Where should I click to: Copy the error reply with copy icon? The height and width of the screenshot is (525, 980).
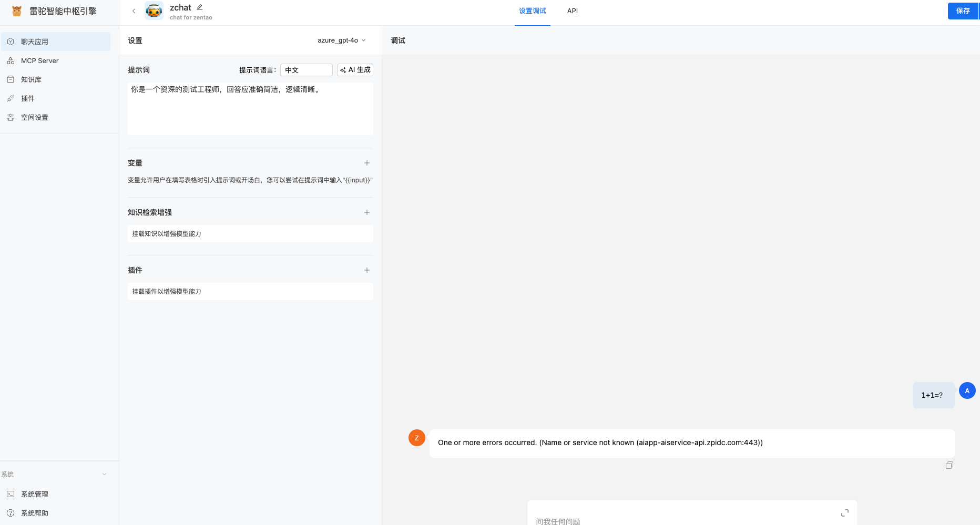[950, 465]
